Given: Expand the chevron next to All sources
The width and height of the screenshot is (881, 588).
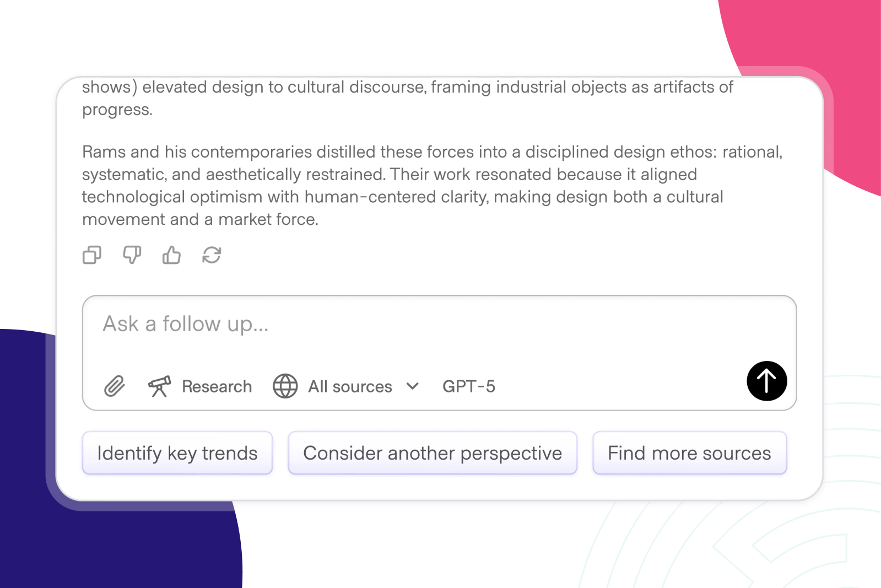Looking at the screenshot, I should click(413, 386).
